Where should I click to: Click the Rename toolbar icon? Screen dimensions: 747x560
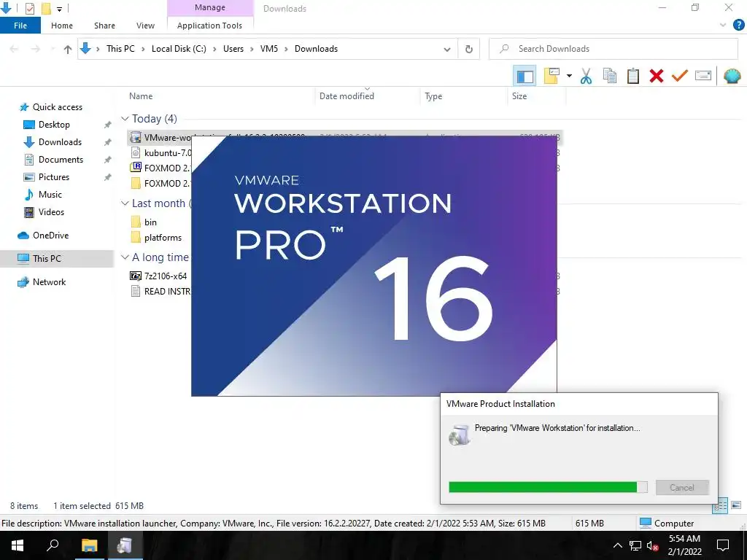click(703, 76)
